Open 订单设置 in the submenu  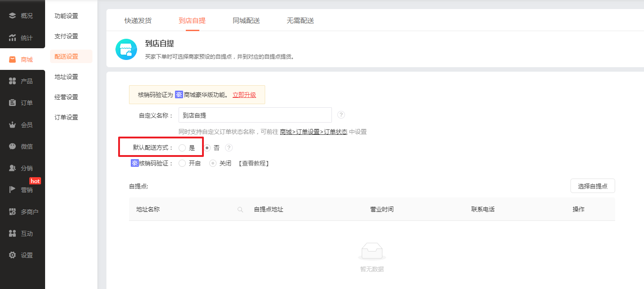click(x=66, y=117)
